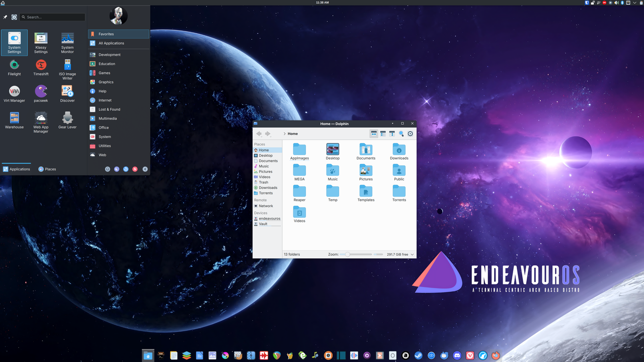Go forward in Dolphin
This screenshot has width=644, height=362.
[x=268, y=134]
